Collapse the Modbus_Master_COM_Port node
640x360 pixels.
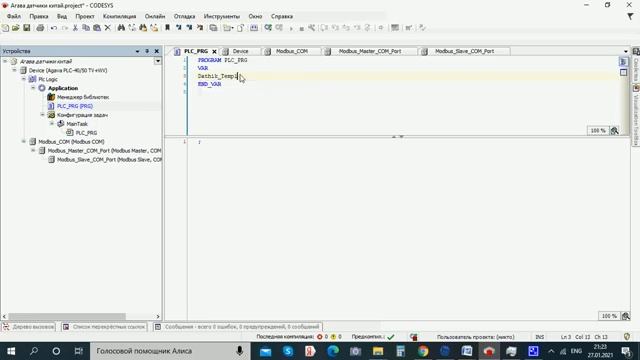point(33,151)
